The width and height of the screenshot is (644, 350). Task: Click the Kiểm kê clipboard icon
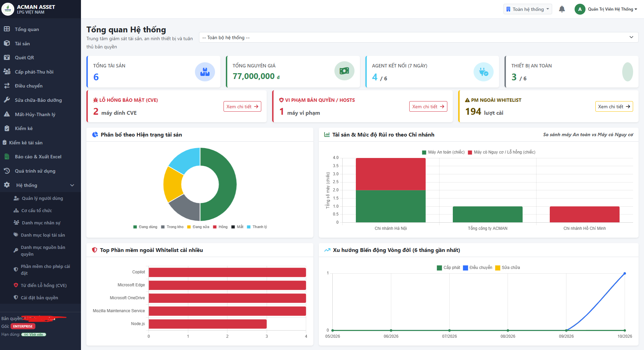coord(7,128)
